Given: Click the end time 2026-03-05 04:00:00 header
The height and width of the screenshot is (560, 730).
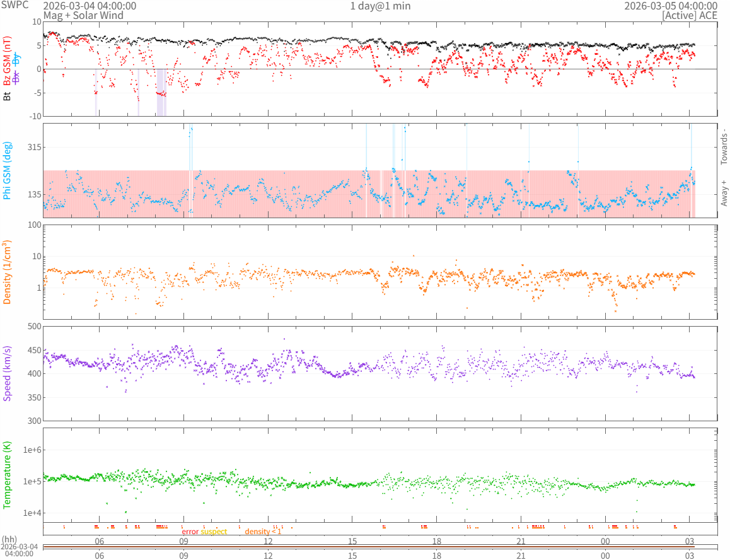Looking at the screenshot, I should click(x=670, y=6).
